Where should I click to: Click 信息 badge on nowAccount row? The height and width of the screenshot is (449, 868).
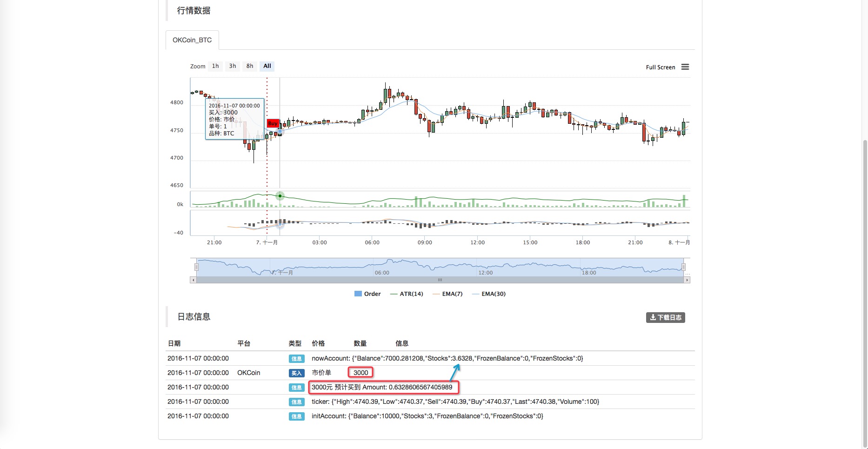[x=296, y=359]
